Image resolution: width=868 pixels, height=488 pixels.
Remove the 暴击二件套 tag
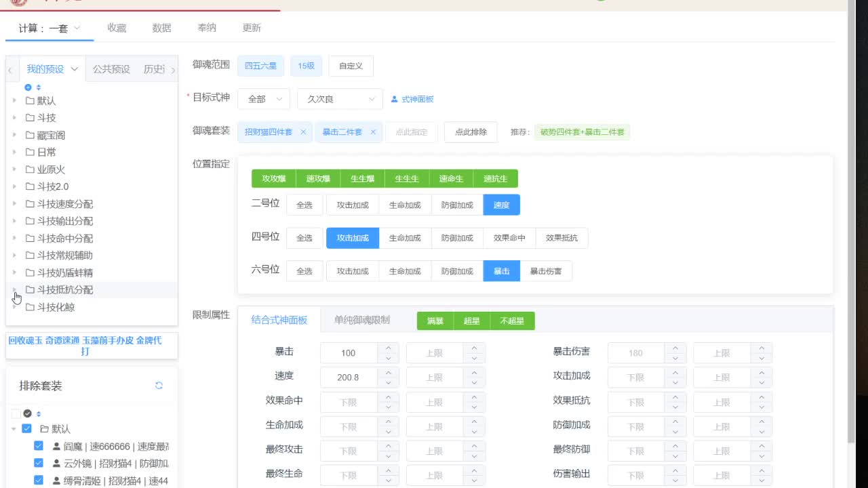point(373,132)
